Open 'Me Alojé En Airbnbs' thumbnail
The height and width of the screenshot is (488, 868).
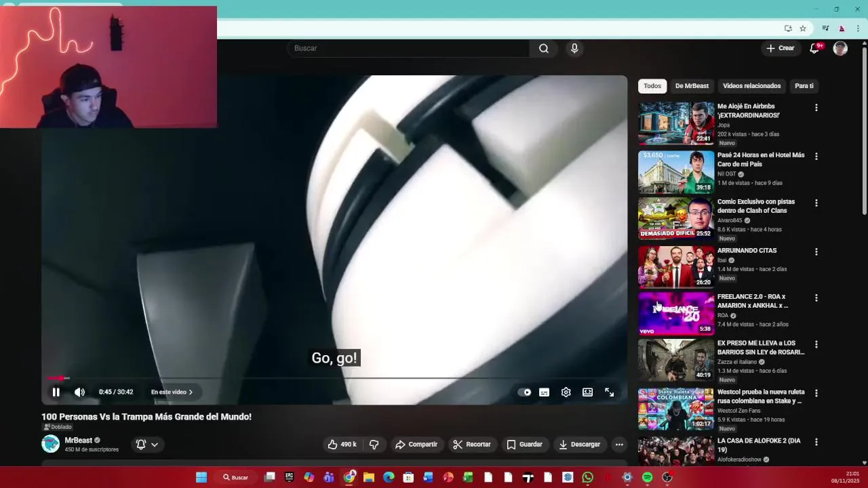coord(676,123)
